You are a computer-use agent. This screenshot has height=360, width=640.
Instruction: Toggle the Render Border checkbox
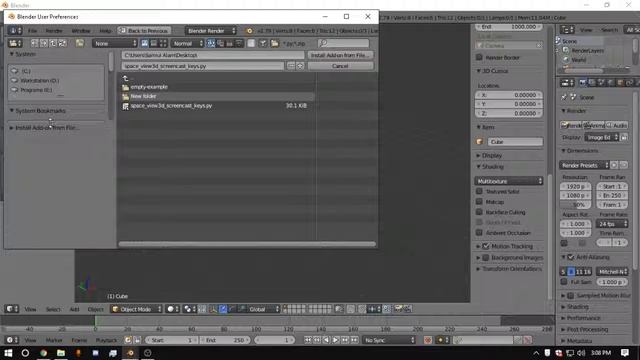click(479, 57)
